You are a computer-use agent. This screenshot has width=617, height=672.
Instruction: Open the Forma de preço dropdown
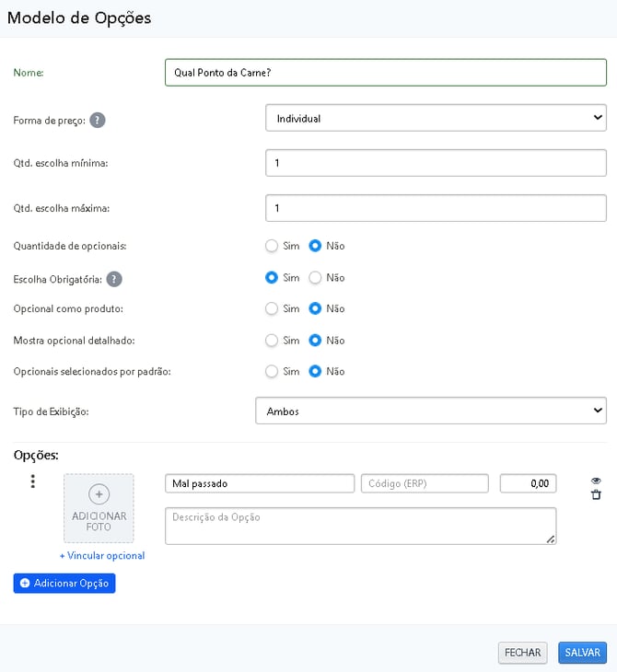coord(435,118)
